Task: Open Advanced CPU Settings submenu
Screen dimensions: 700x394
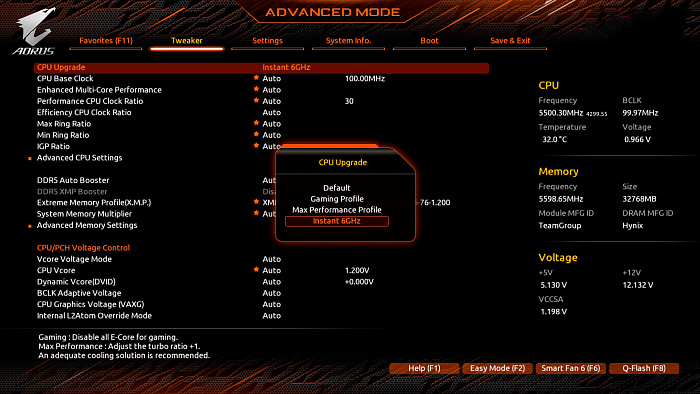Action: (79, 158)
